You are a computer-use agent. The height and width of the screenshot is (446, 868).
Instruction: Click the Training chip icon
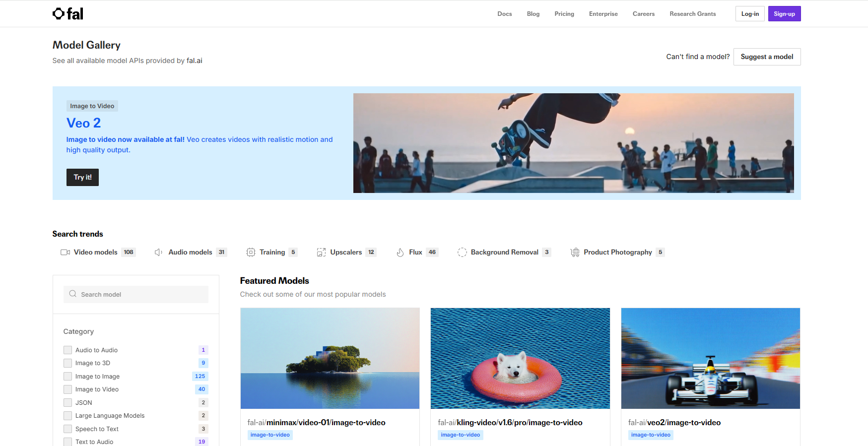[251, 253]
